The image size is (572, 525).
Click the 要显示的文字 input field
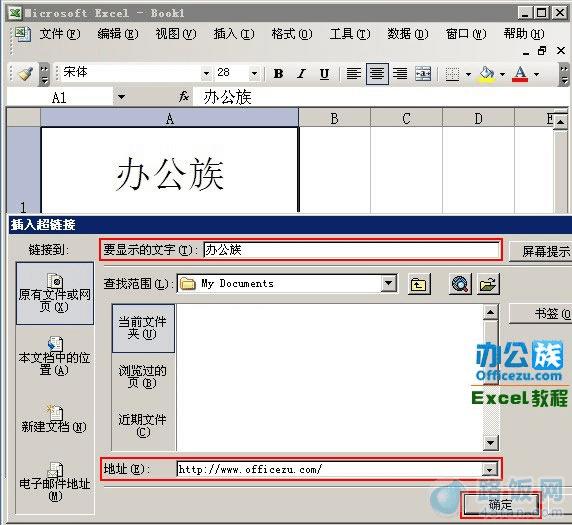coord(351,250)
